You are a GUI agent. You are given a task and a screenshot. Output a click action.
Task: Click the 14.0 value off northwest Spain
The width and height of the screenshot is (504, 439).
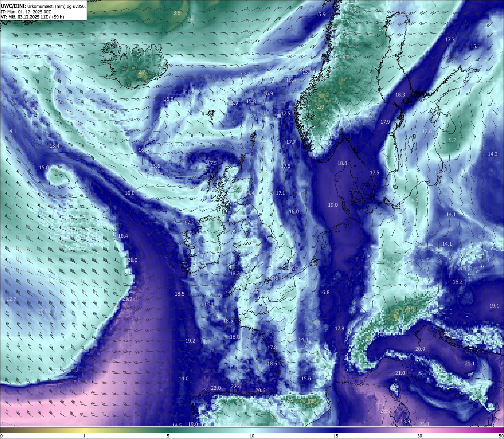pyautogui.click(x=183, y=379)
